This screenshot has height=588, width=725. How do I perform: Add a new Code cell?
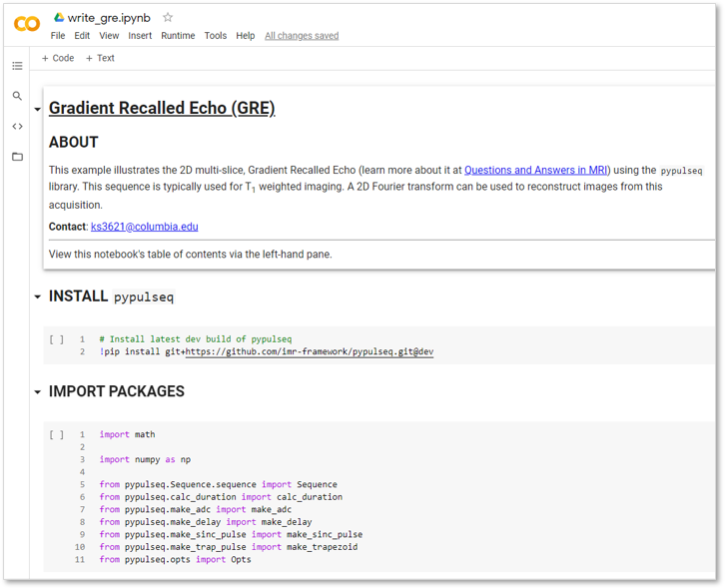pos(58,58)
